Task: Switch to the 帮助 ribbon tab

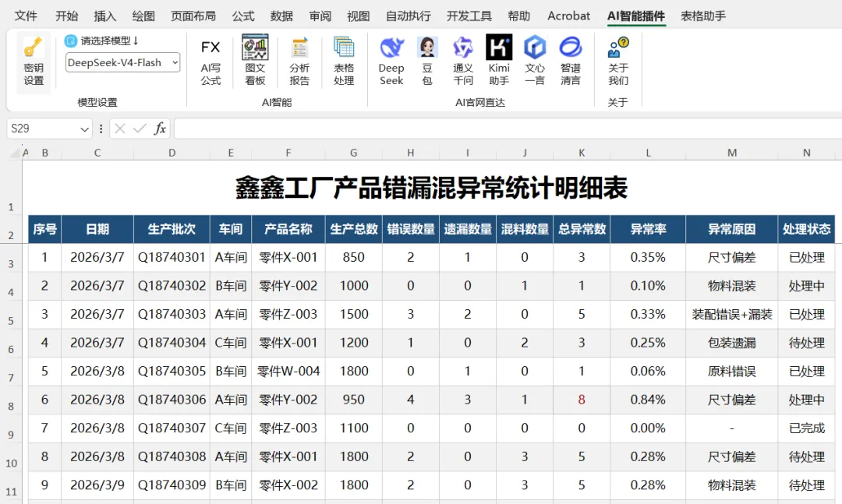Action: click(x=518, y=16)
